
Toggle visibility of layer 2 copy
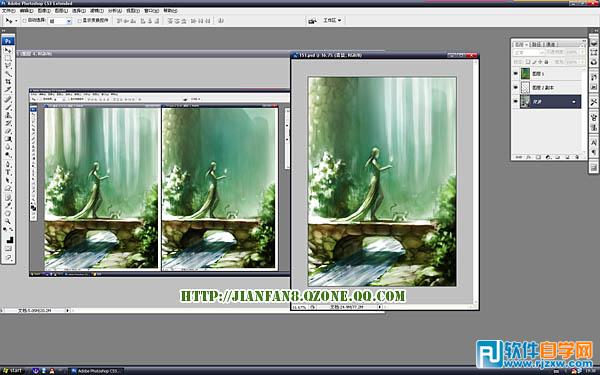(x=516, y=88)
